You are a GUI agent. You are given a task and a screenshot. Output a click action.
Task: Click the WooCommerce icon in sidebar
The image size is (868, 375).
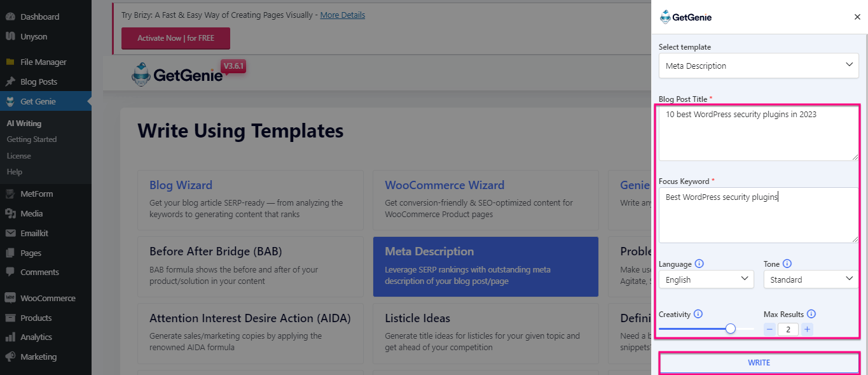10,298
